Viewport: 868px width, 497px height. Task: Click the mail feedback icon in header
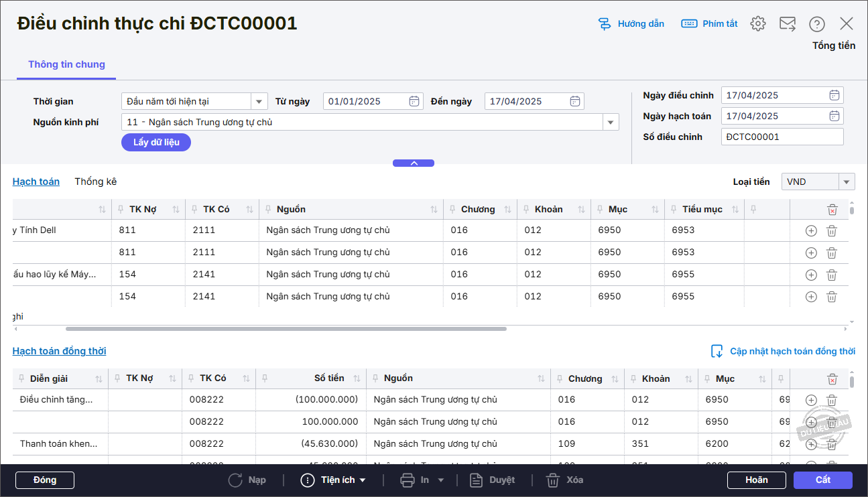point(788,23)
